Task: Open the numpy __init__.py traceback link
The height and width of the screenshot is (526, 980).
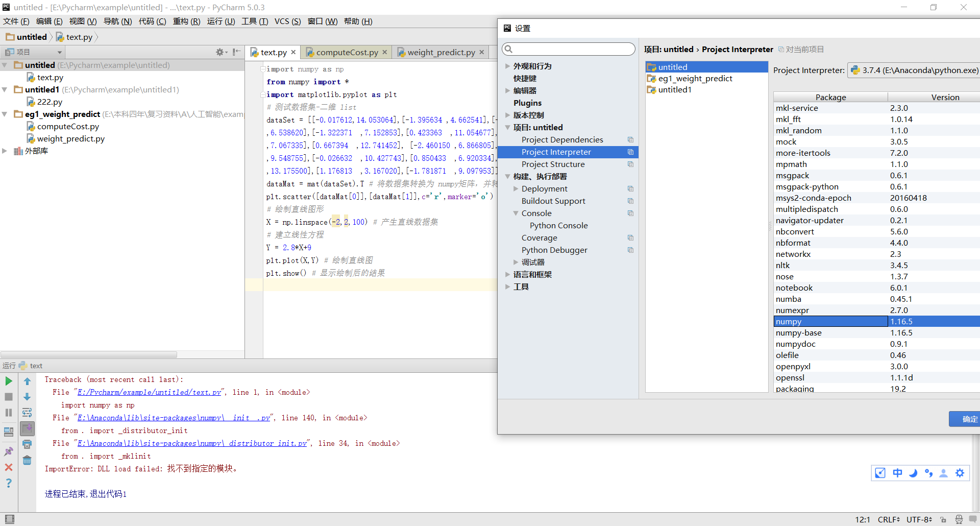Action: point(174,418)
